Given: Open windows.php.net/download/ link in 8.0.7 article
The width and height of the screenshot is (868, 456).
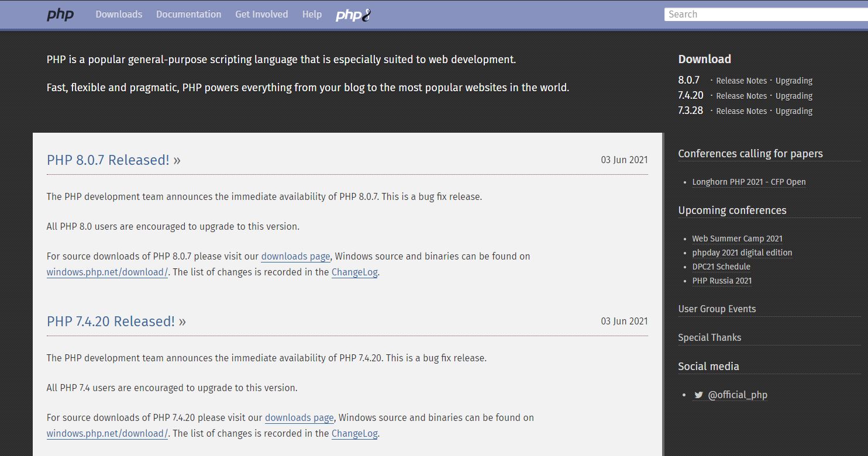Looking at the screenshot, I should [108, 272].
